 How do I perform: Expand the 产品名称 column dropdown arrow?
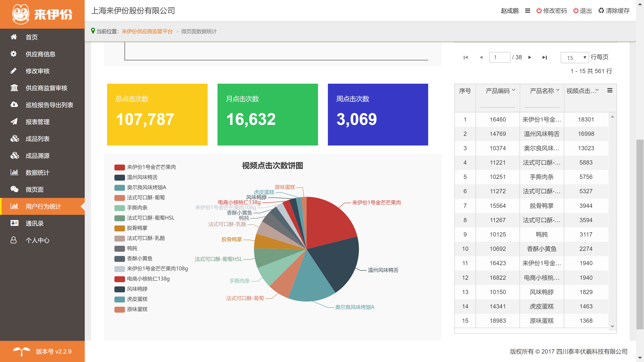(558, 90)
